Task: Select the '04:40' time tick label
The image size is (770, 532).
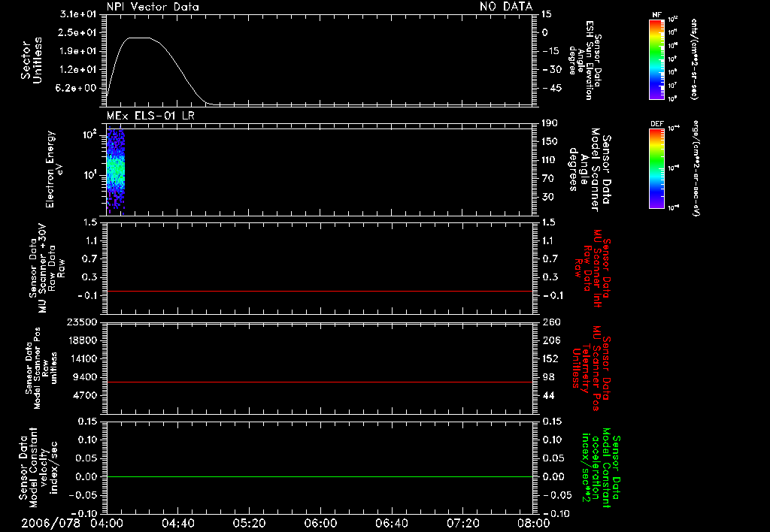Action: pyautogui.click(x=177, y=523)
